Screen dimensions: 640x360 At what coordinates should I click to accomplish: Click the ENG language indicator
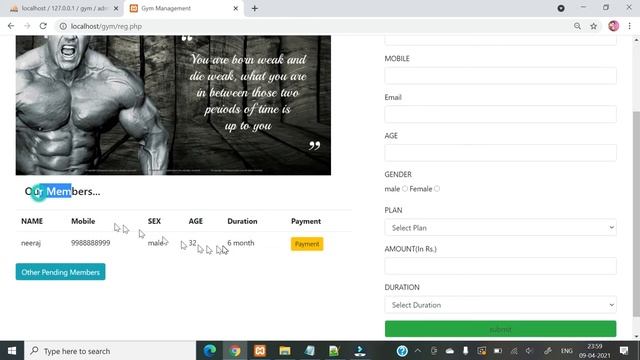[567, 351]
